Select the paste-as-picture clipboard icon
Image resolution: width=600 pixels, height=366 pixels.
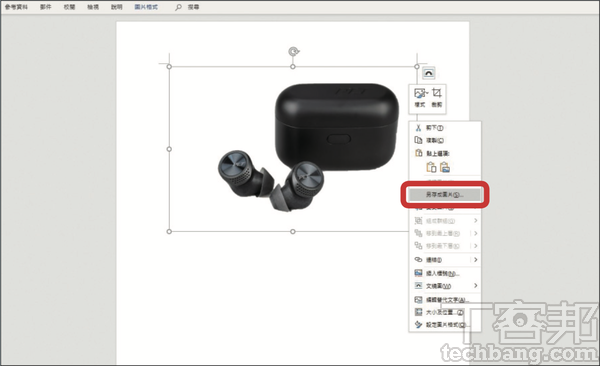point(445,167)
